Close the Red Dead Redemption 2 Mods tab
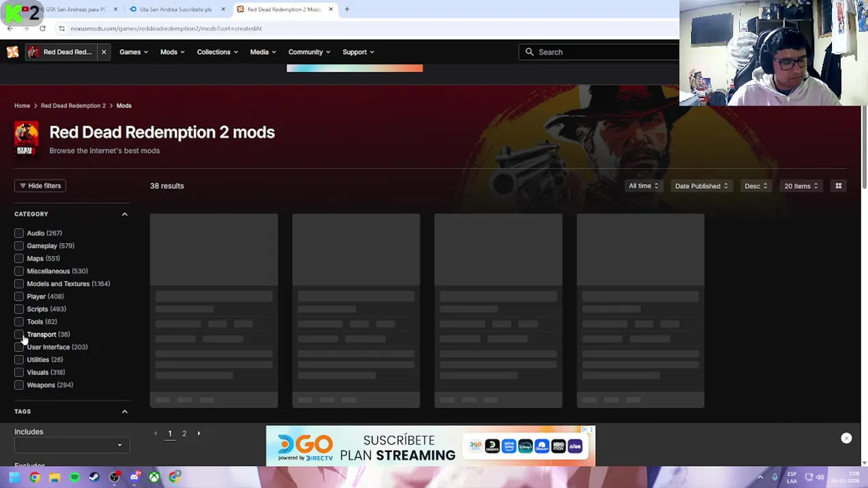This screenshot has height=488, width=868. click(331, 9)
